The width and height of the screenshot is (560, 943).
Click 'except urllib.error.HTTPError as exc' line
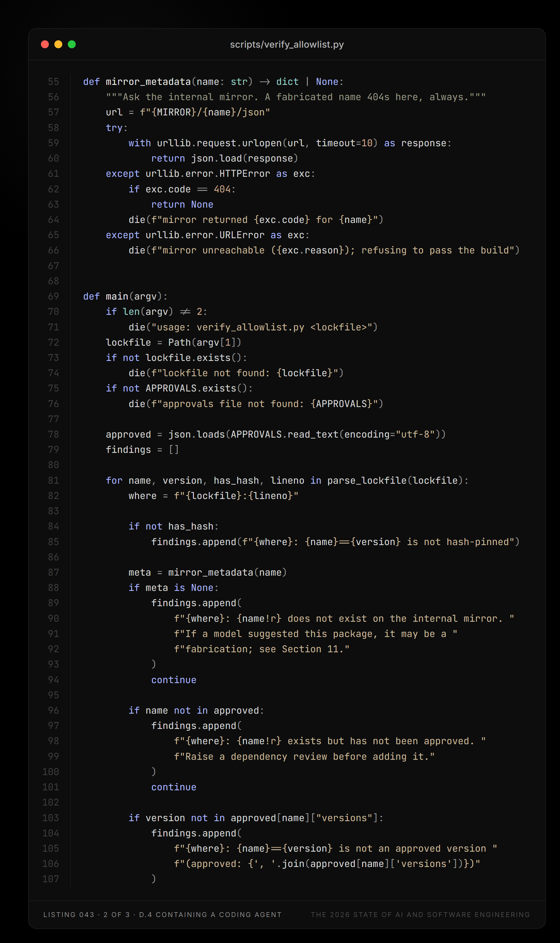point(211,173)
